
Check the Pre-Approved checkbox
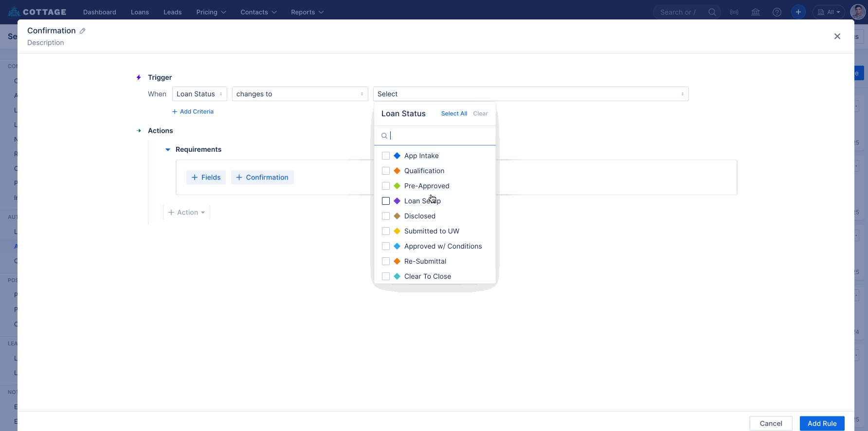[386, 186]
